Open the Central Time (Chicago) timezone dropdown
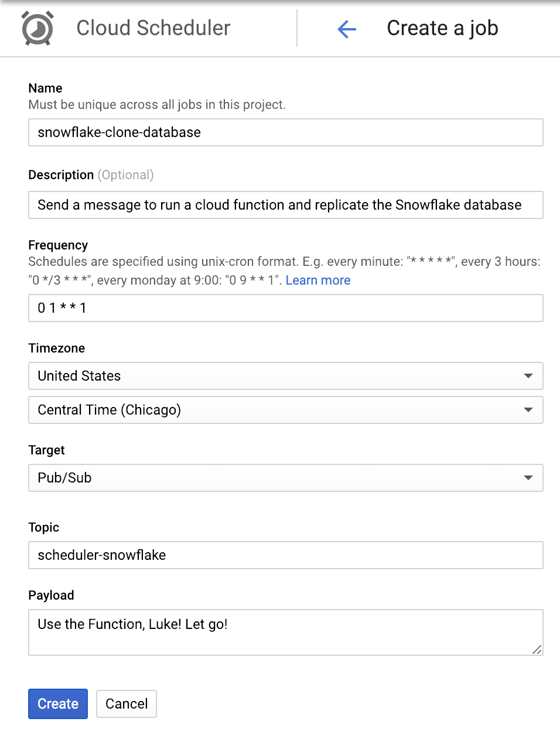The width and height of the screenshot is (560, 732). click(285, 410)
